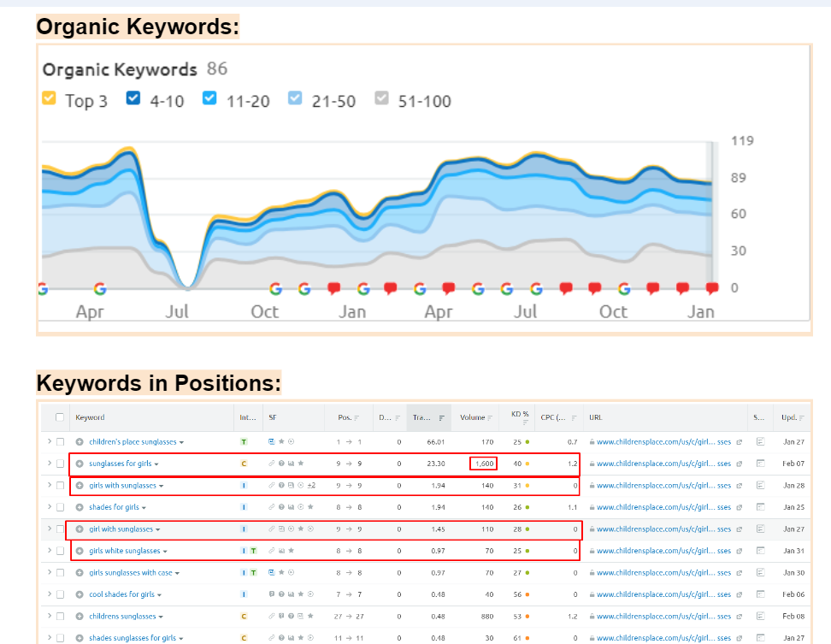View SERP snapshot icon for 'girl with sunglasses'
Screen dimensions: 831x644
pyautogui.click(x=761, y=529)
